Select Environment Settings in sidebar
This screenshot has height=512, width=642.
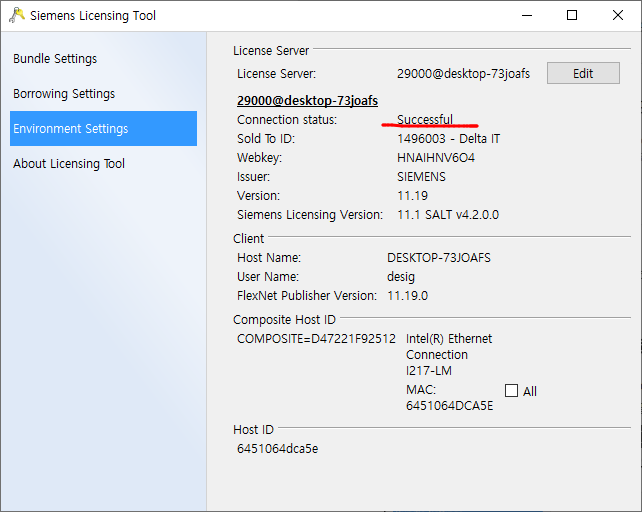point(103,129)
